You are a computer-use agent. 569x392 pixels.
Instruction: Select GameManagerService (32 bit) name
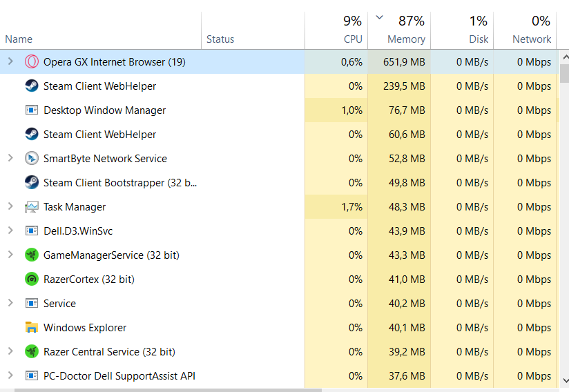pos(111,255)
